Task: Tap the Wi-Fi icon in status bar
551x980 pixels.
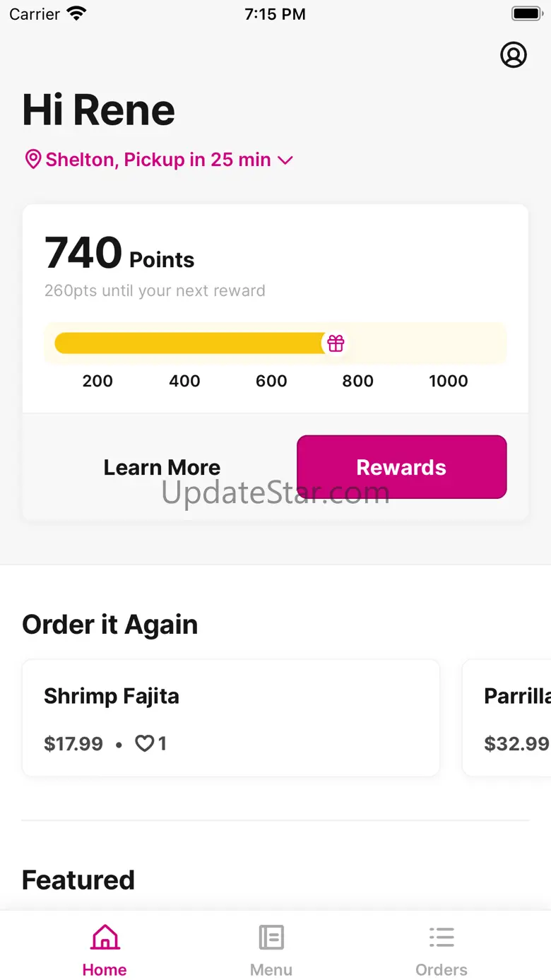Action: pos(76,13)
